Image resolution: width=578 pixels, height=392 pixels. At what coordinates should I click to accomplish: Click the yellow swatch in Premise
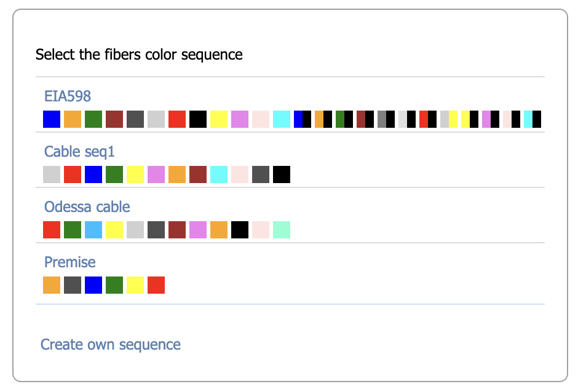[135, 285]
